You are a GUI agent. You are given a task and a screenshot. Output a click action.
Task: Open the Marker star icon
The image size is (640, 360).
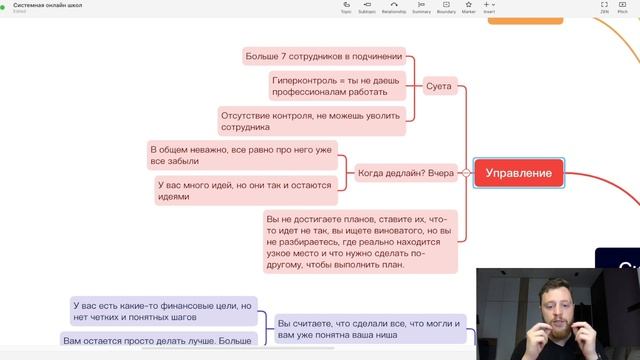click(469, 4)
